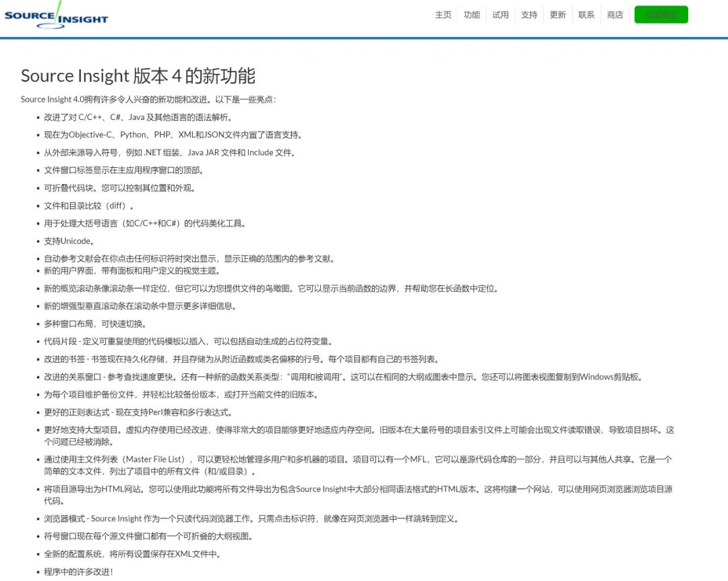The image size is (728, 581).
Task: Click bullet about Objective-C, Python, PHP, XML support
Action: pos(174,135)
